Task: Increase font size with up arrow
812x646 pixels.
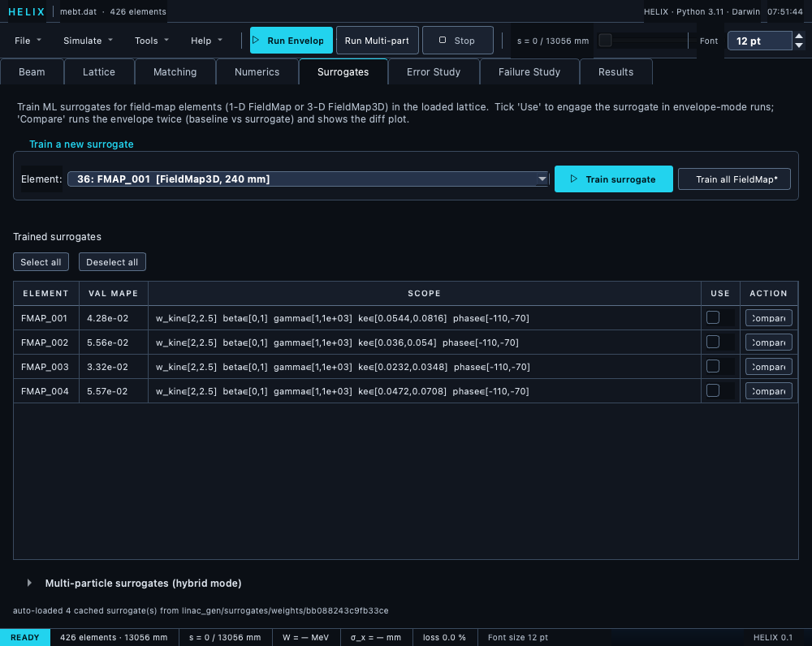Action: pos(799,37)
